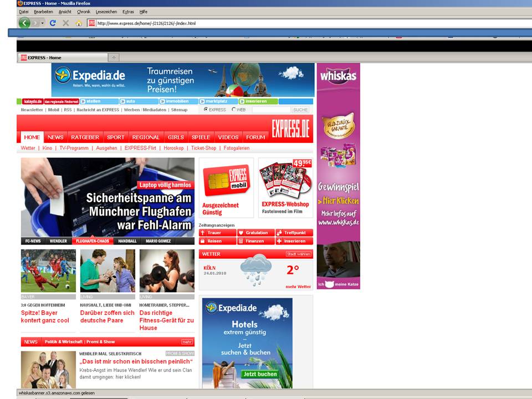The width and height of the screenshot is (532, 399).
Task: Select the FC-NEWS slider tab
Action: point(33,241)
